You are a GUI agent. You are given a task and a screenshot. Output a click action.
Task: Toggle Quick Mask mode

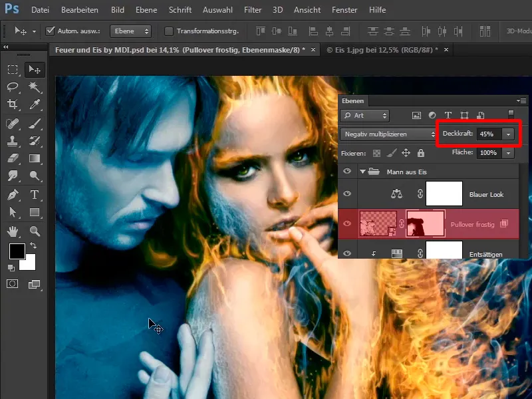[13, 284]
